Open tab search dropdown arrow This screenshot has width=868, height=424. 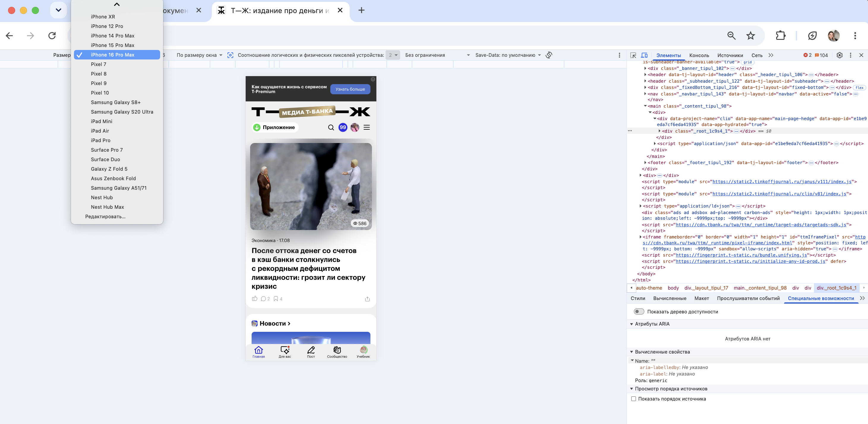[58, 10]
